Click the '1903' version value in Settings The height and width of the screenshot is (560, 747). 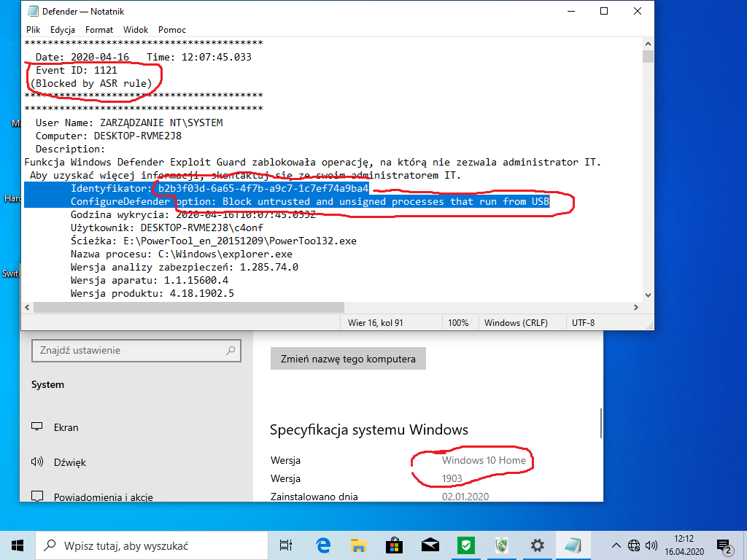(452, 478)
